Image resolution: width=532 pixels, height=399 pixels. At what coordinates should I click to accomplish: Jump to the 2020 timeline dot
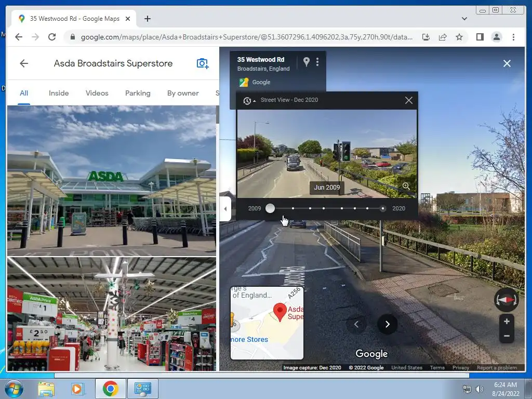383,208
